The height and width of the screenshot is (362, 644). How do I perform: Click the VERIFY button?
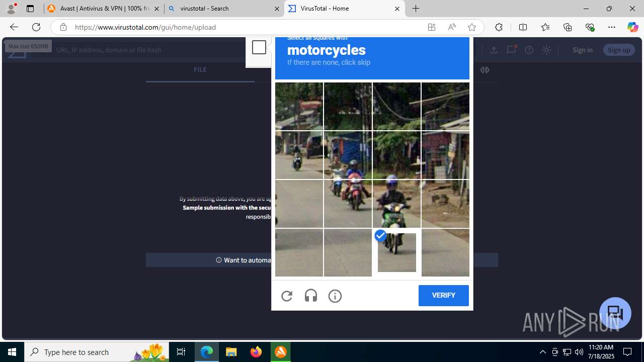[443, 296]
